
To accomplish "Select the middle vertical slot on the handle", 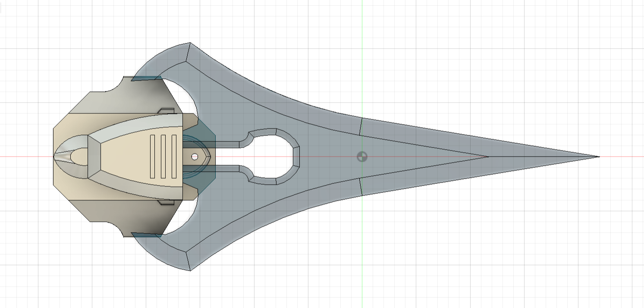I will [x=163, y=156].
